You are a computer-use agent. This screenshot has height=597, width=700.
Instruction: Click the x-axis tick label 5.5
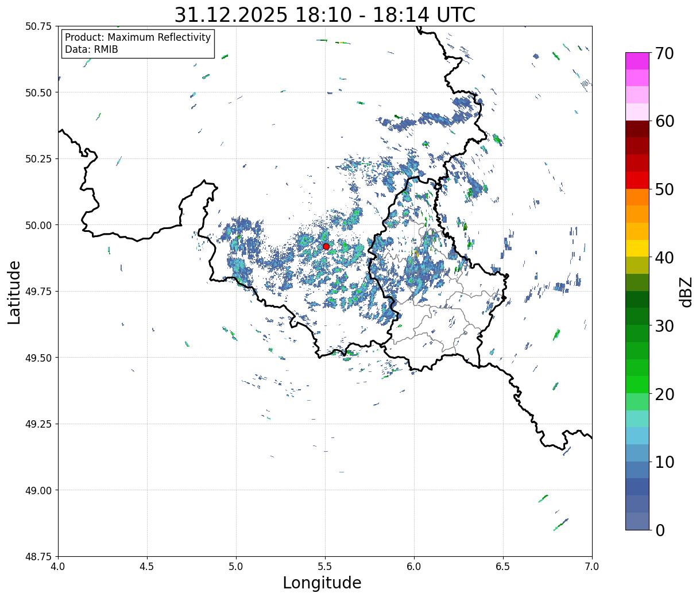(325, 566)
